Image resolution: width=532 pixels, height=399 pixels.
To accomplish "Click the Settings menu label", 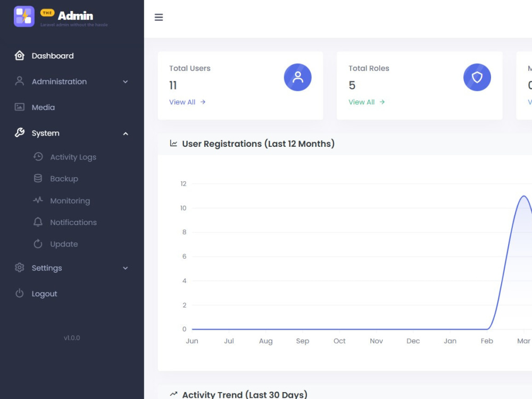I will (47, 268).
